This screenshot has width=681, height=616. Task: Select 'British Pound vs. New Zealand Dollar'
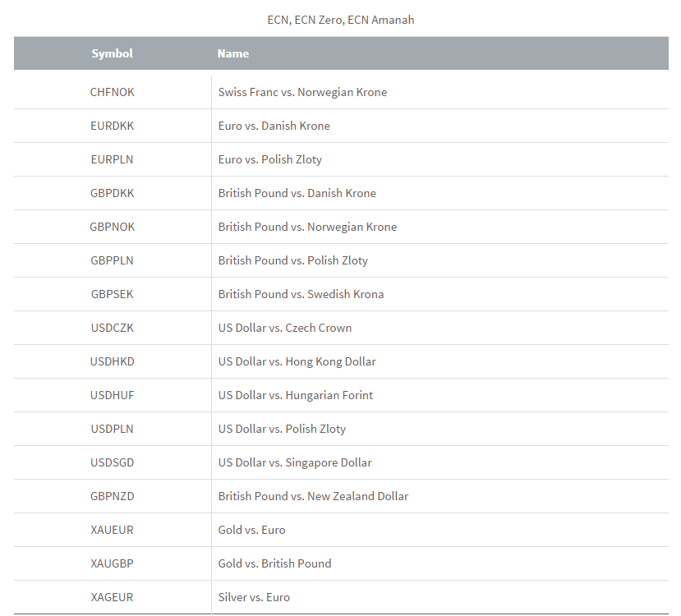click(313, 496)
